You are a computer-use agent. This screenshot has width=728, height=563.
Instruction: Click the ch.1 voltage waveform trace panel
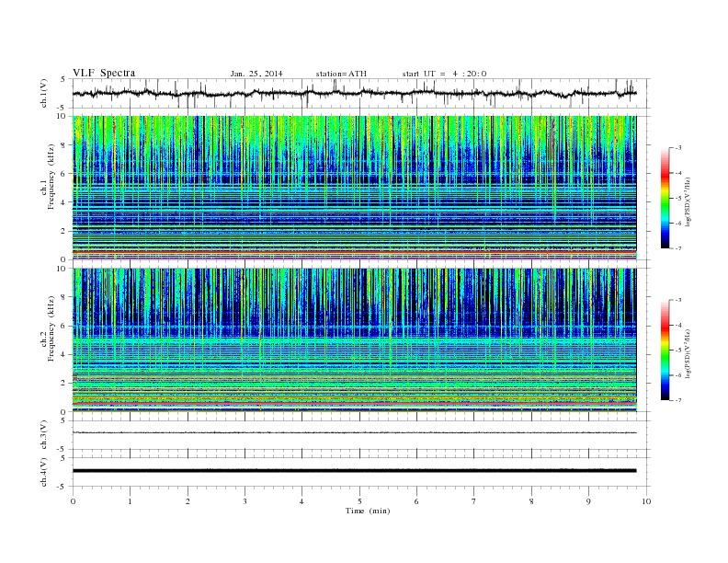361,93
